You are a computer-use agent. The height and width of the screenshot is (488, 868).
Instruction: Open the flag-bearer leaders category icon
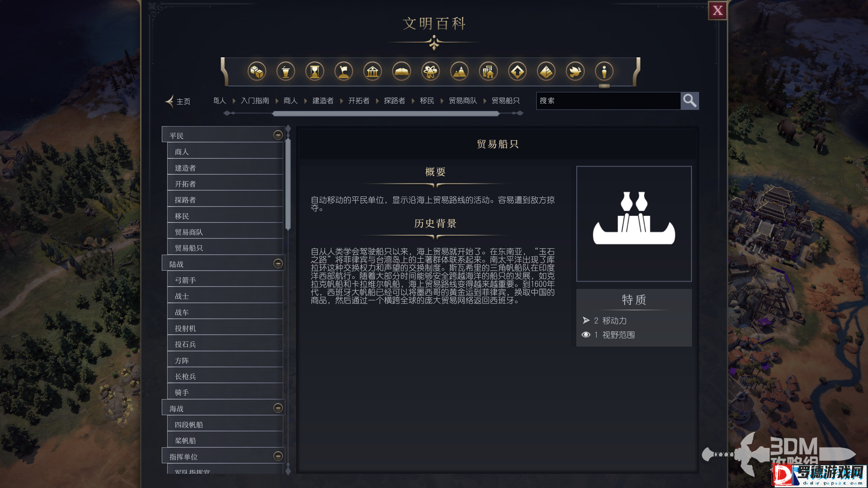click(x=344, y=72)
